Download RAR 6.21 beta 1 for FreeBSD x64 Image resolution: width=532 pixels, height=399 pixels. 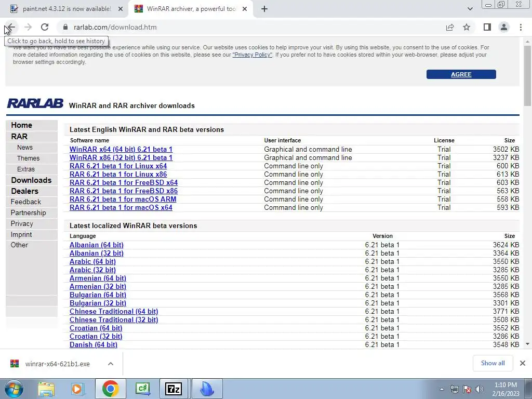click(x=124, y=182)
